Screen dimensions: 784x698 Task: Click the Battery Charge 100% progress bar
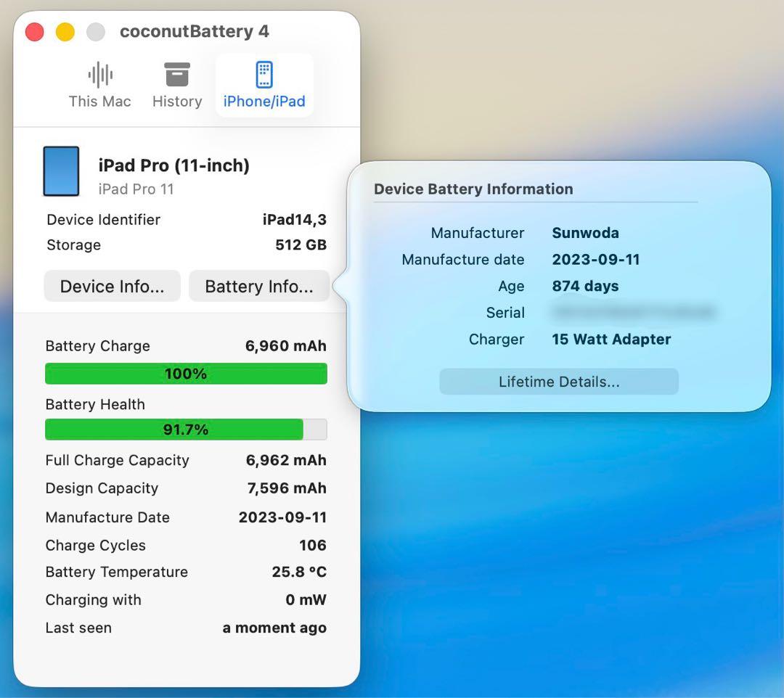tap(186, 374)
